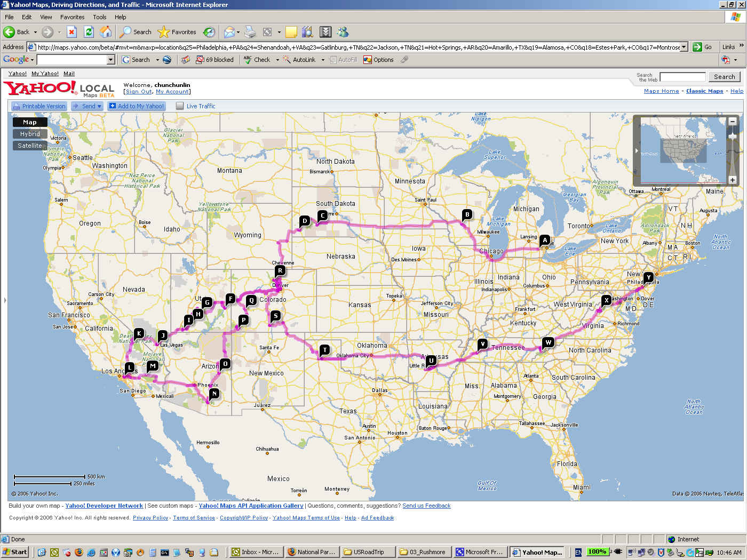Click the overview mini-map thumbnail
This screenshot has height=560, width=747.
pyautogui.click(x=684, y=151)
